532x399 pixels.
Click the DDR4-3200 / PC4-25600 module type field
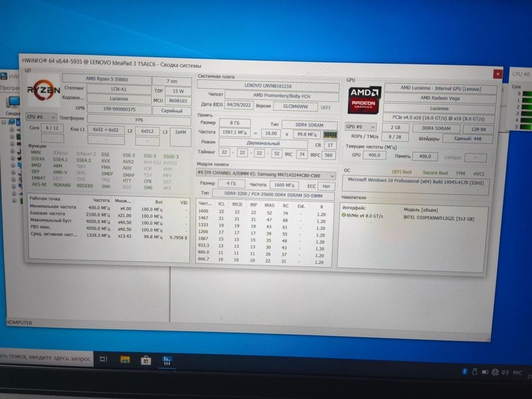(273, 195)
